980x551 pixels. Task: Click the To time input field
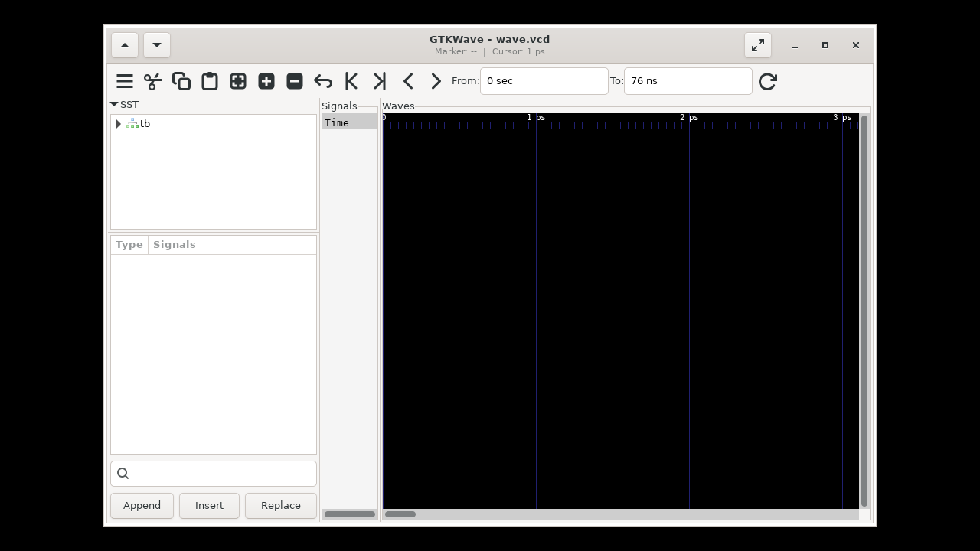point(688,81)
